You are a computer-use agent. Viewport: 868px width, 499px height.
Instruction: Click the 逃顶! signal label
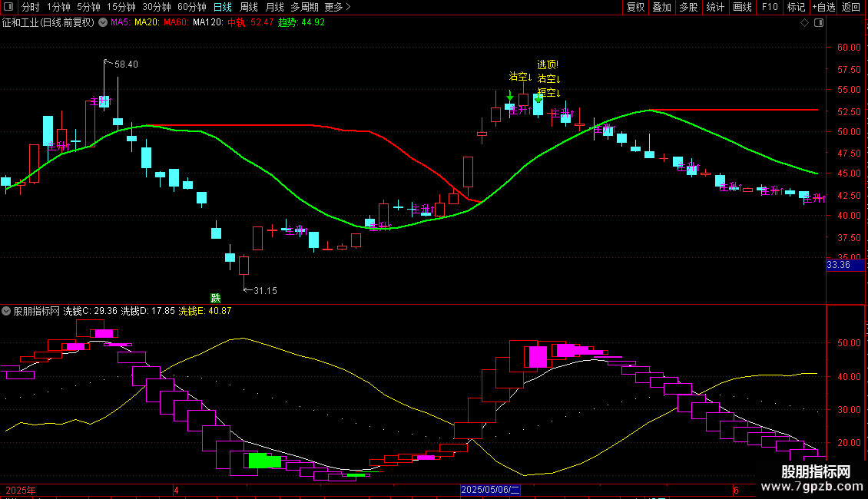point(548,64)
